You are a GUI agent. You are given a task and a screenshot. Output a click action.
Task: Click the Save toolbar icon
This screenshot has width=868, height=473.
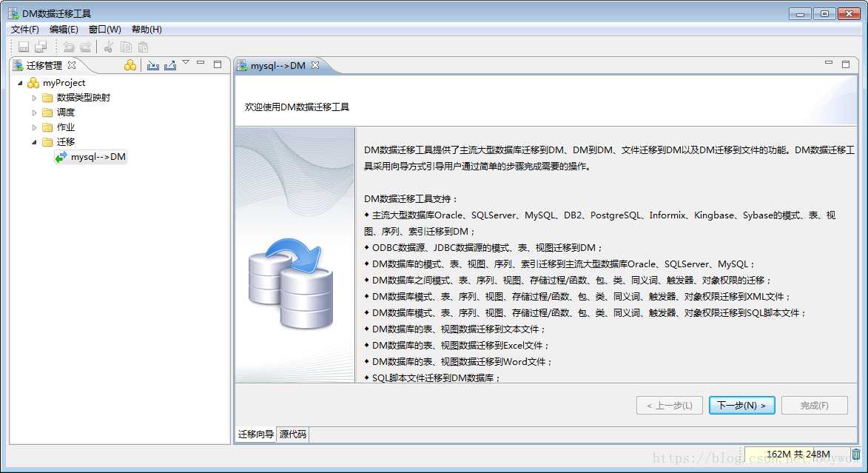tap(24, 47)
